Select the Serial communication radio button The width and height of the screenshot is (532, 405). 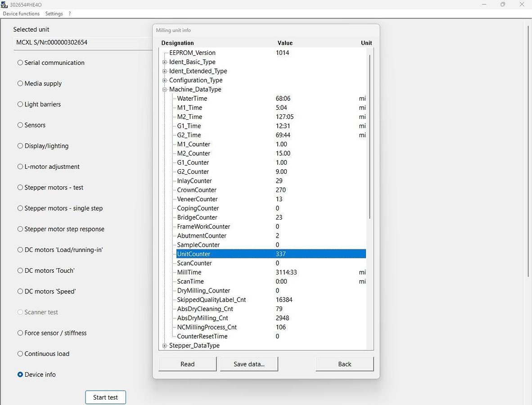20,63
